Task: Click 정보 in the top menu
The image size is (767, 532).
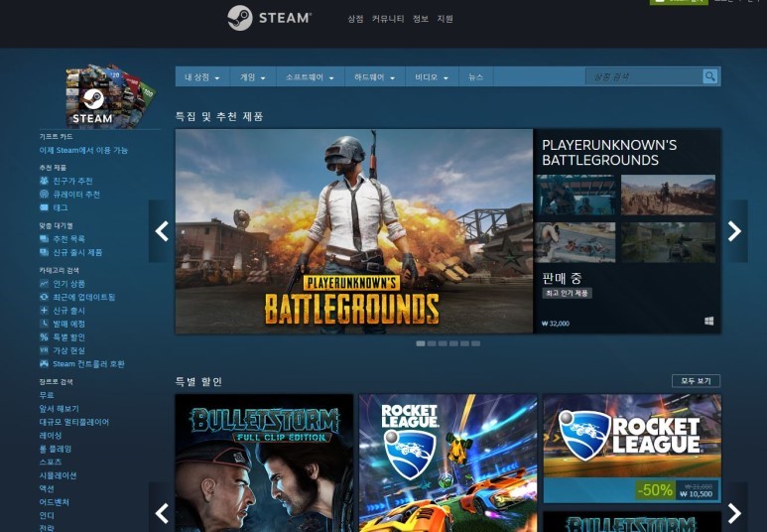Action: 420,19
